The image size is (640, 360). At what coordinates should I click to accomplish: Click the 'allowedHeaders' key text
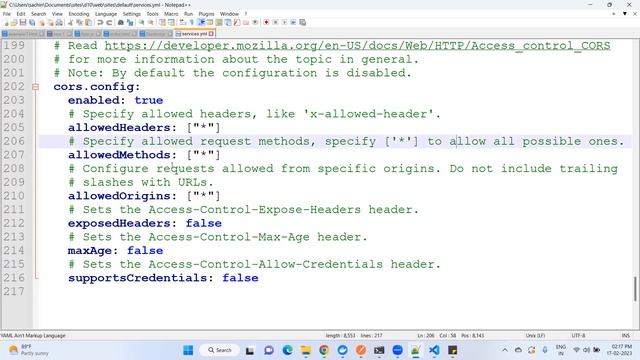pyautogui.click(x=119, y=128)
